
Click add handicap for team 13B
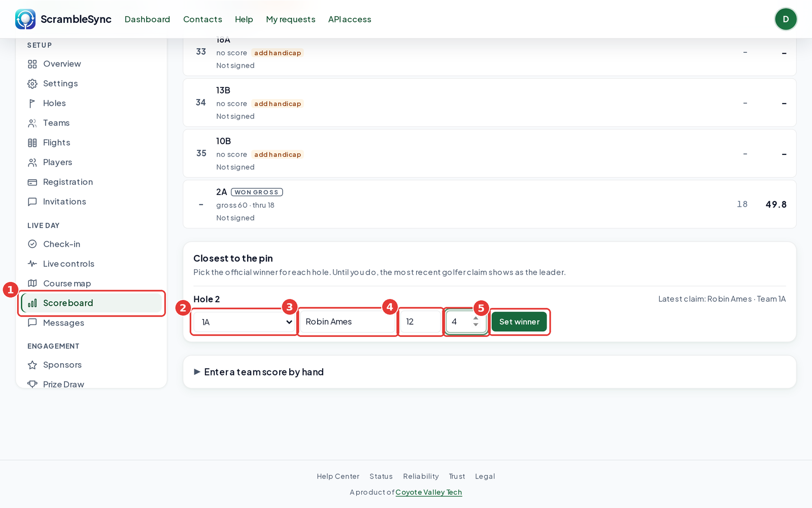point(278,104)
